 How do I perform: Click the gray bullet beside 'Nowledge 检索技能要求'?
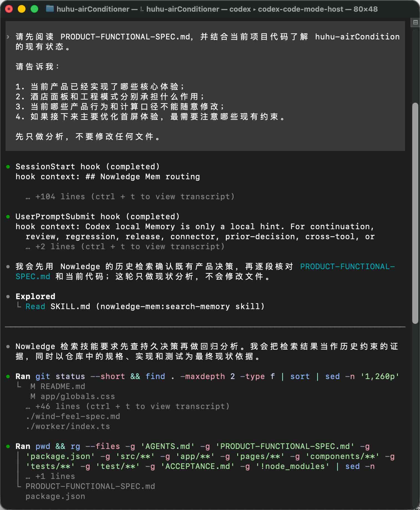8,347
